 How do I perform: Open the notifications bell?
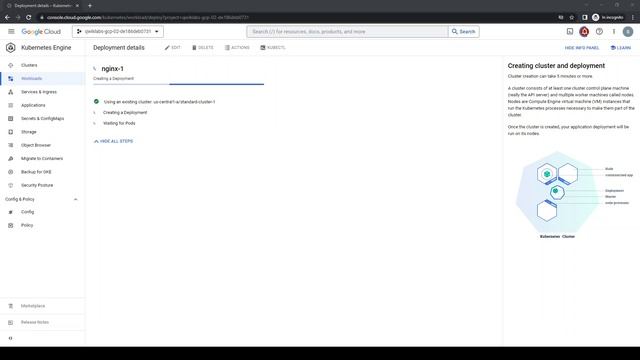584,31
